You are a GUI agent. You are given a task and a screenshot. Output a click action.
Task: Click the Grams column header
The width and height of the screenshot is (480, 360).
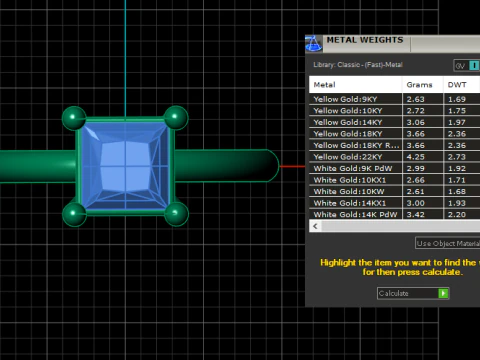[422, 85]
